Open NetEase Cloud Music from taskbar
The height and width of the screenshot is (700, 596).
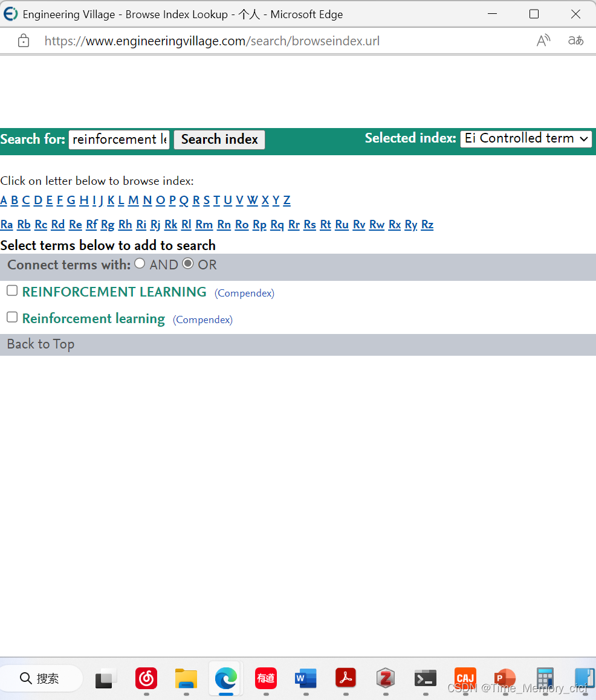[x=146, y=679]
